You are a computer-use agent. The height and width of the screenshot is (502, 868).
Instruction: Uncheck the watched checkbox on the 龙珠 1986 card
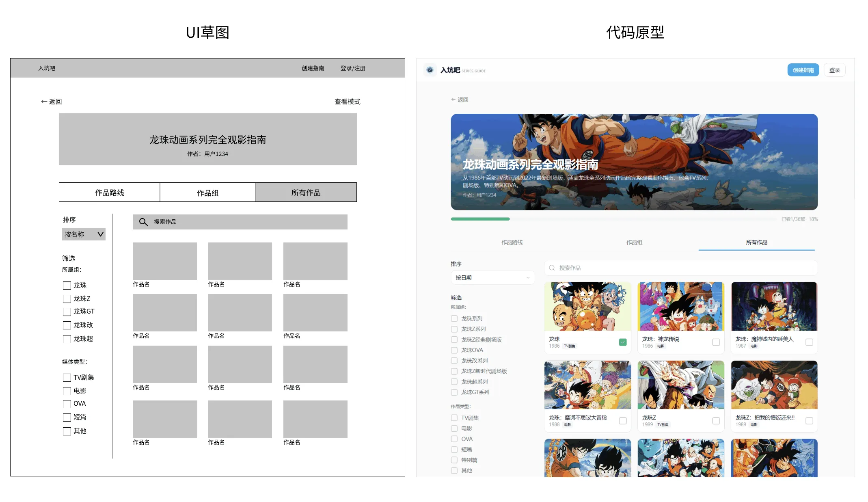point(623,342)
